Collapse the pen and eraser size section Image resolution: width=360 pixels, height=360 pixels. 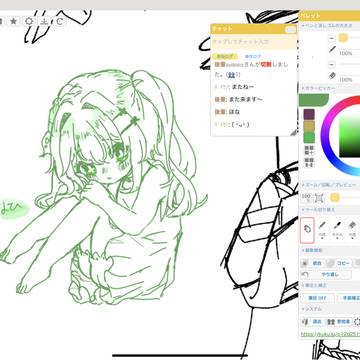[x=330, y=25]
